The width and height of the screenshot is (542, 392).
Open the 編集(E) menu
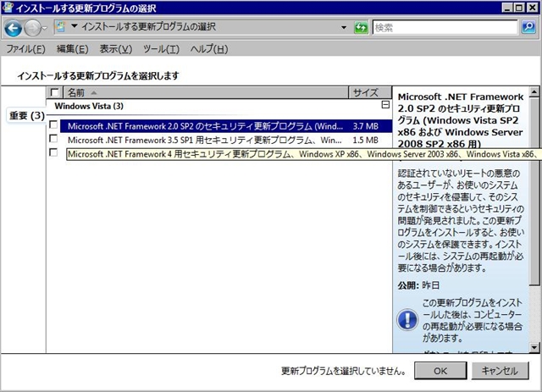point(73,49)
